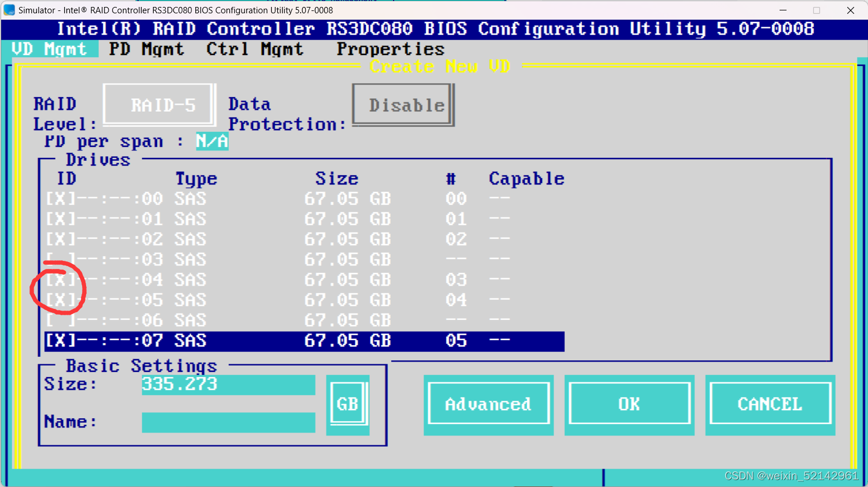Screen dimensions: 868x487
Task: Click the SAS type of drive 03
Action: click(x=191, y=260)
